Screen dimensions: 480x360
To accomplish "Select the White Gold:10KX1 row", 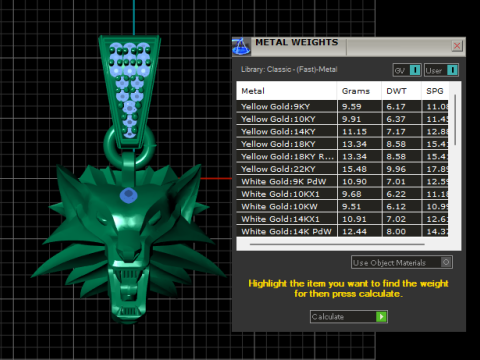I will click(x=342, y=194).
